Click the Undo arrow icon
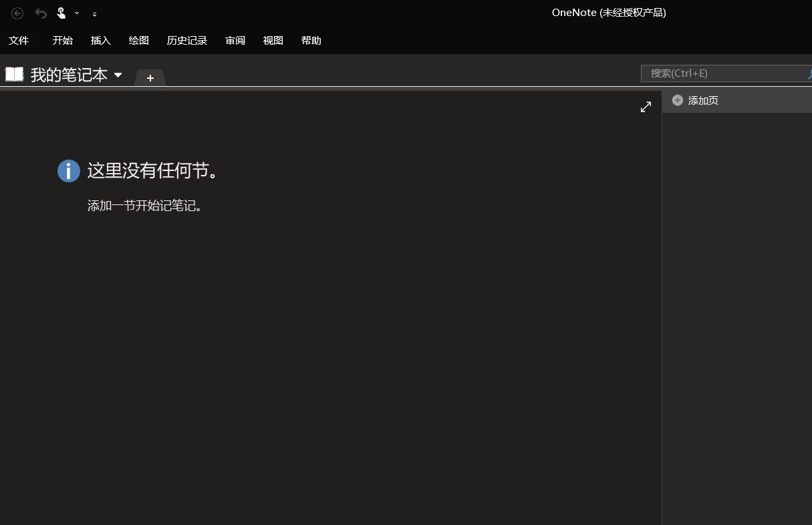812x525 pixels. pos(41,13)
